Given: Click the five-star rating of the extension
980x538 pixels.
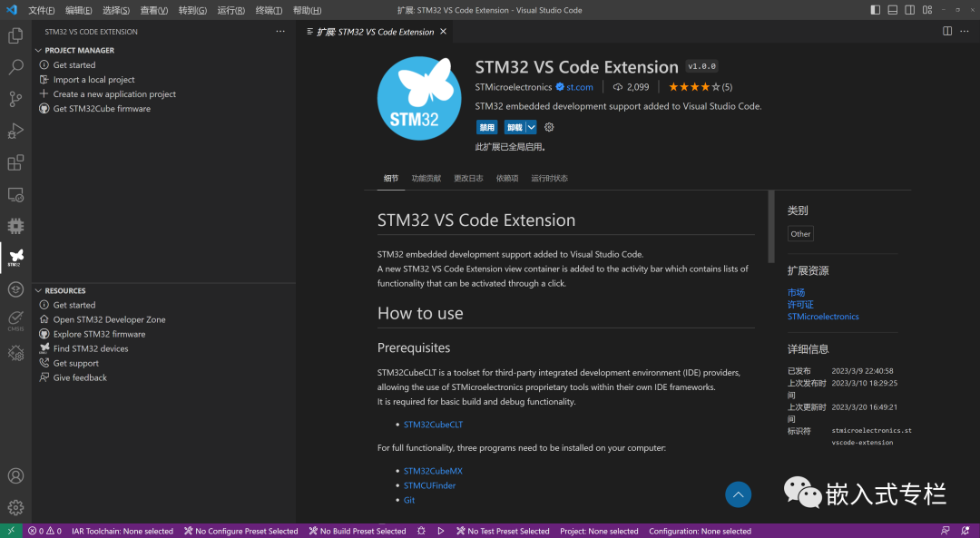Looking at the screenshot, I should 700,87.
